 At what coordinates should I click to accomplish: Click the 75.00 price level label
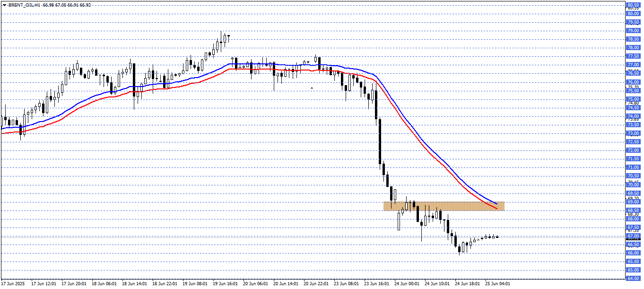[633, 99]
